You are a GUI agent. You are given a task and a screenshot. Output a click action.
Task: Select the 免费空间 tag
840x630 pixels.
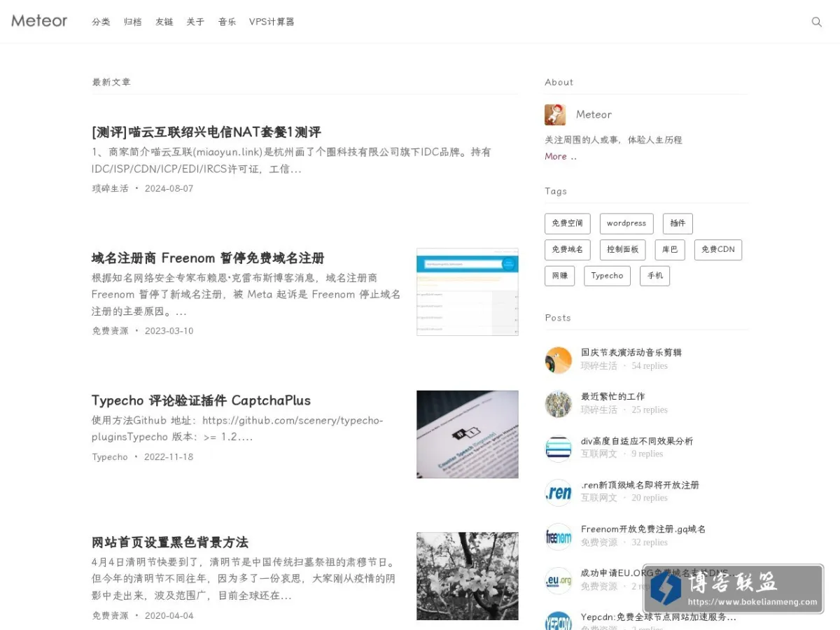[567, 223]
